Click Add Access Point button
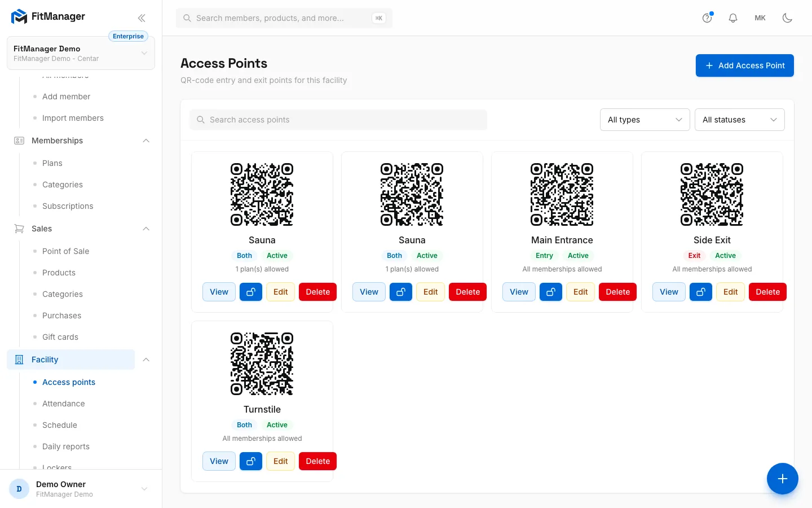Viewport: 812px width, 508px height. point(745,65)
